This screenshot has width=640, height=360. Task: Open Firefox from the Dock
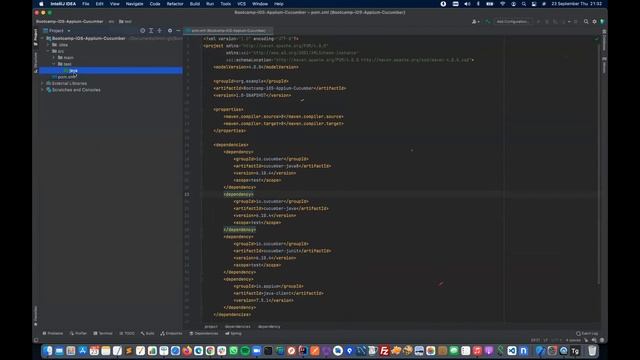187,351
